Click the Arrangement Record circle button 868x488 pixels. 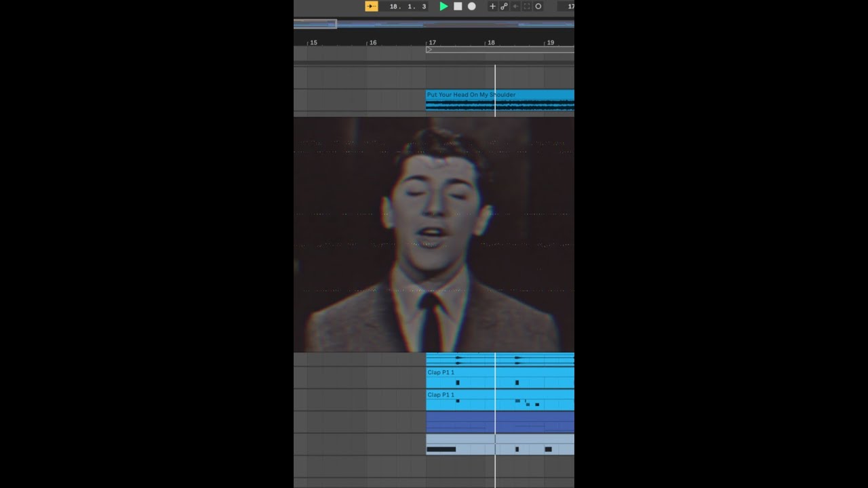[x=471, y=6]
